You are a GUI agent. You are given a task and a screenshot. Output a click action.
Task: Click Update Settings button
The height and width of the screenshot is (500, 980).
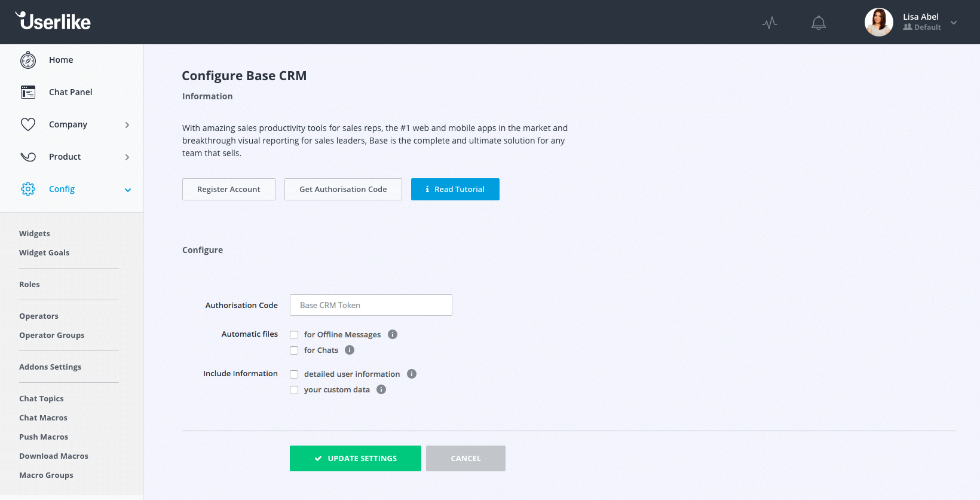356,458
